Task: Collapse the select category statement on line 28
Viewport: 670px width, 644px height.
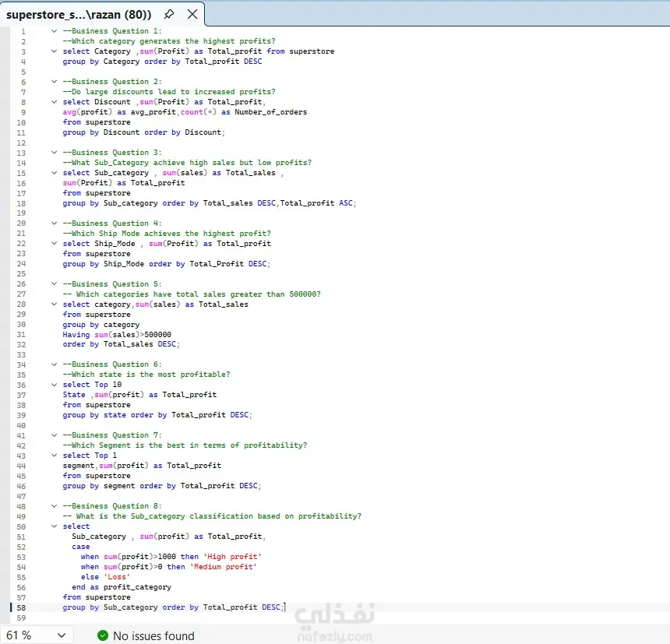Action: point(55,304)
